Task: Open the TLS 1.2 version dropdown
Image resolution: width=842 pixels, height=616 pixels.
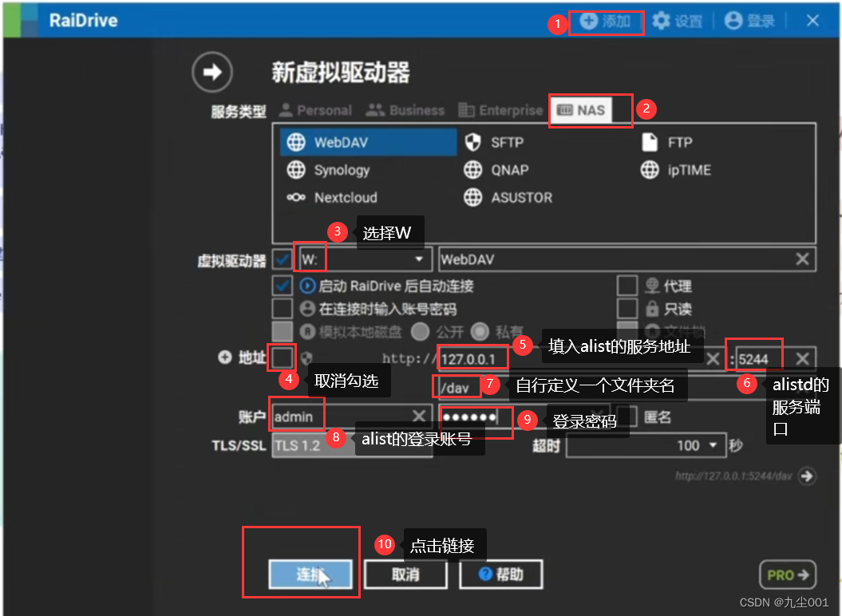Action: [351, 445]
